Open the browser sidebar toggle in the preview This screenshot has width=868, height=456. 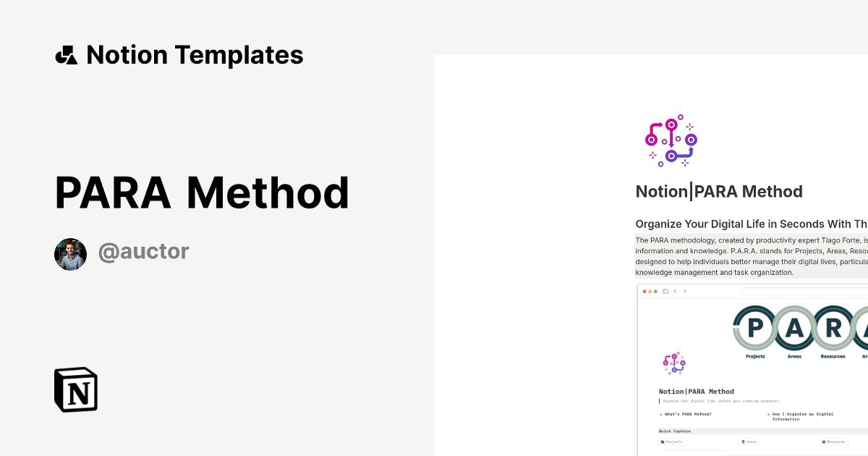(665, 291)
